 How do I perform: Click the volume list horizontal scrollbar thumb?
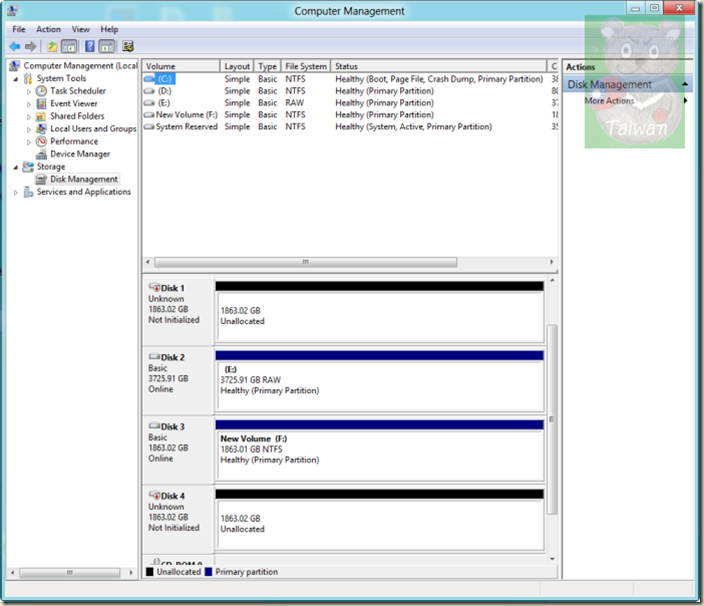tap(306, 262)
